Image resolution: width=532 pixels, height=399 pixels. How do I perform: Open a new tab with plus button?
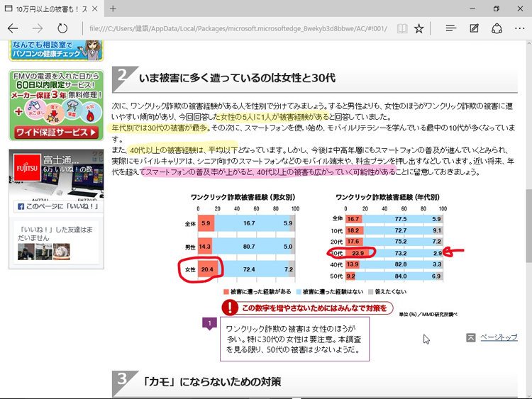coord(113,9)
